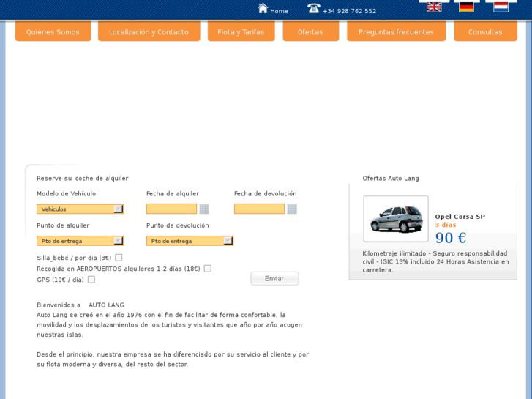Open calendar picker for Fecha de alquiler

204,209
